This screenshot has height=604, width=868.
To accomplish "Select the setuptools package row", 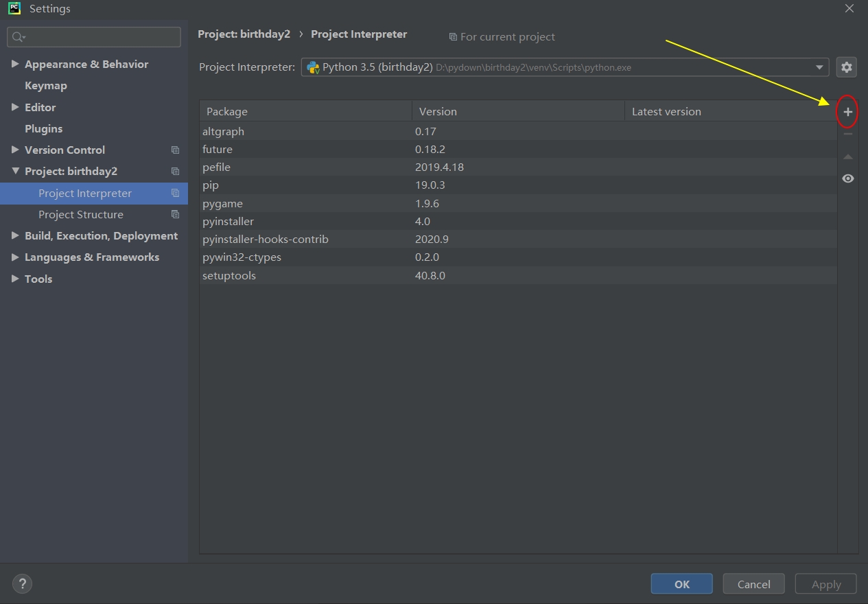I will pyautogui.click(x=518, y=275).
